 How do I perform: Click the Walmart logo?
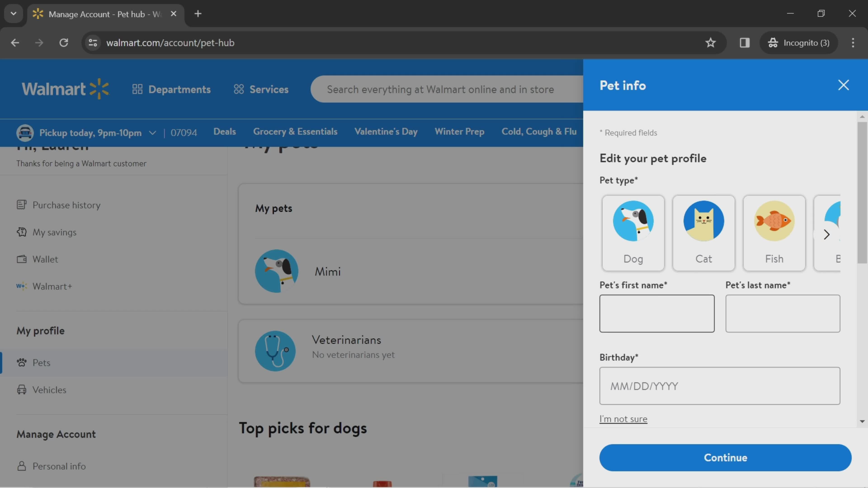(x=66, y=89)
